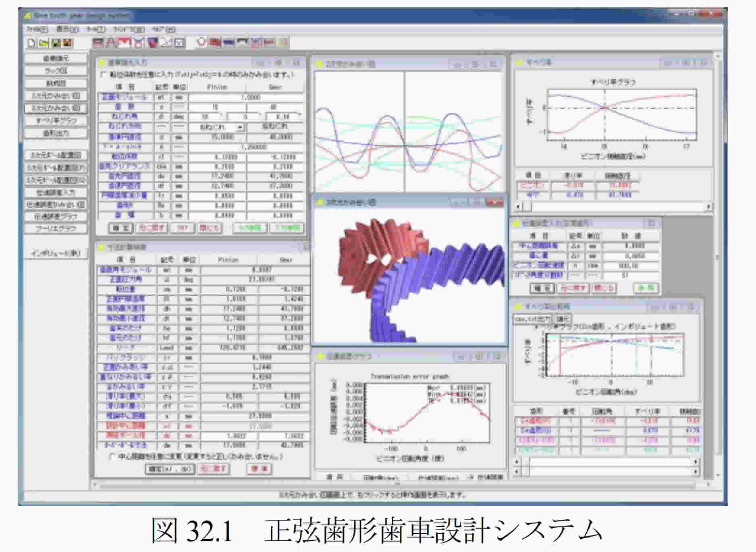Image resolution: width=756 pixels, height=552 pixels.
Task: Open the ウィンドウ(W) menu
Action: [x=129, y=29]
